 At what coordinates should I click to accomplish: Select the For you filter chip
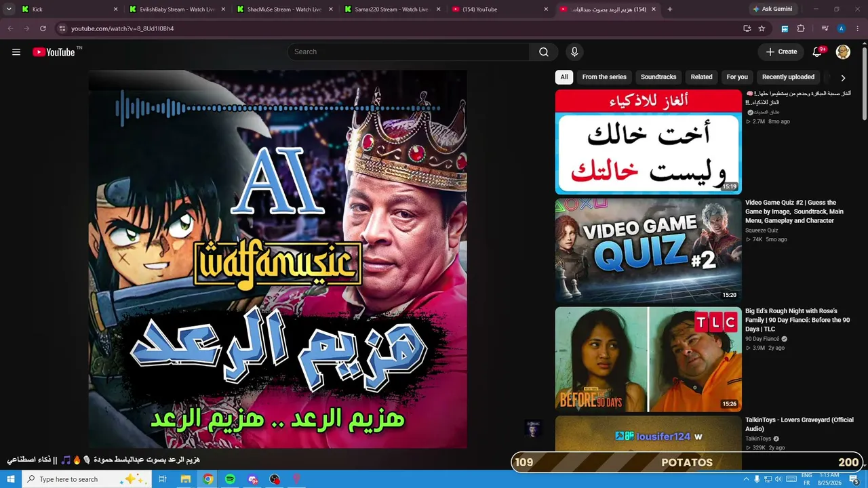coord(737,77)
